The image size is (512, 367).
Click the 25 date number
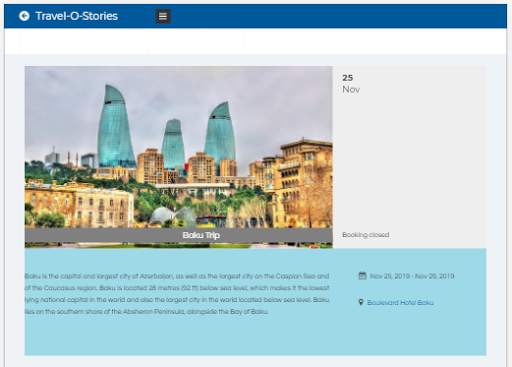point(347,78)
